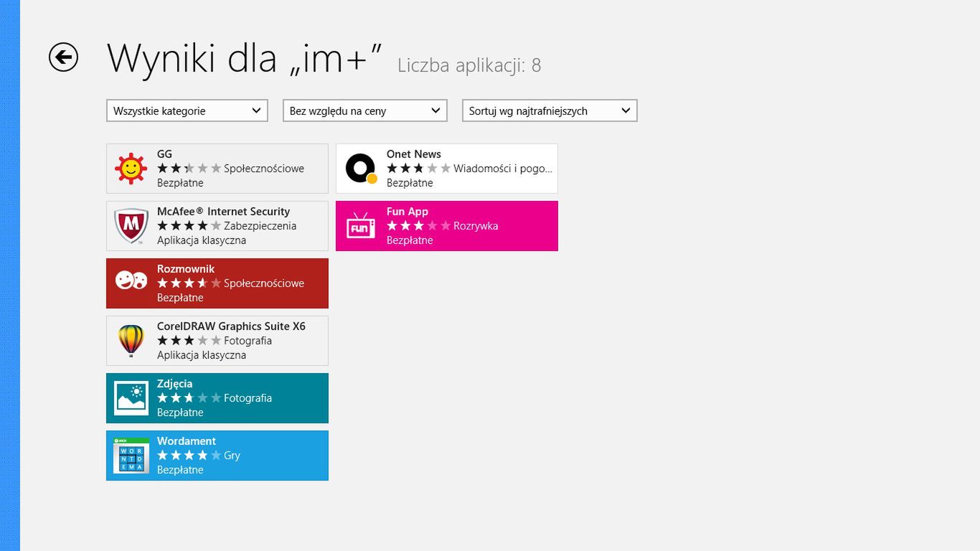Click the Gry category label
Viewport: 980px width, 551px height.
pyautogui.click(x=232, y=456)
